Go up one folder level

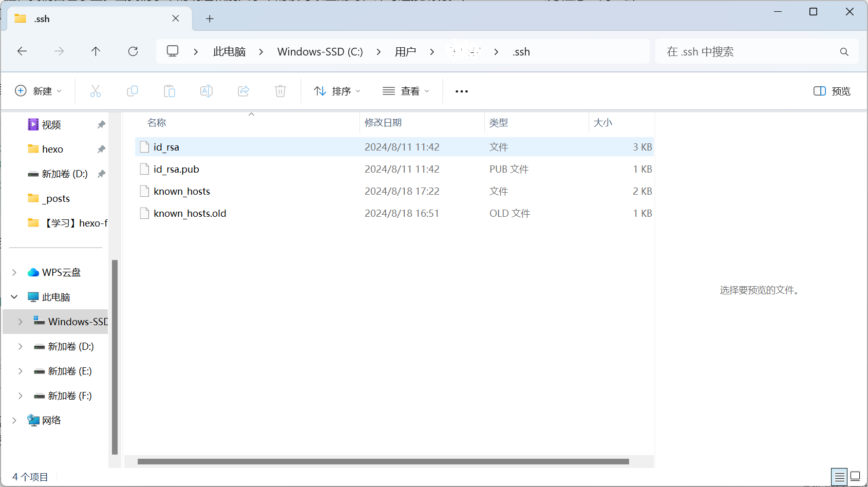pyautogui.click(x=96, y=51)
